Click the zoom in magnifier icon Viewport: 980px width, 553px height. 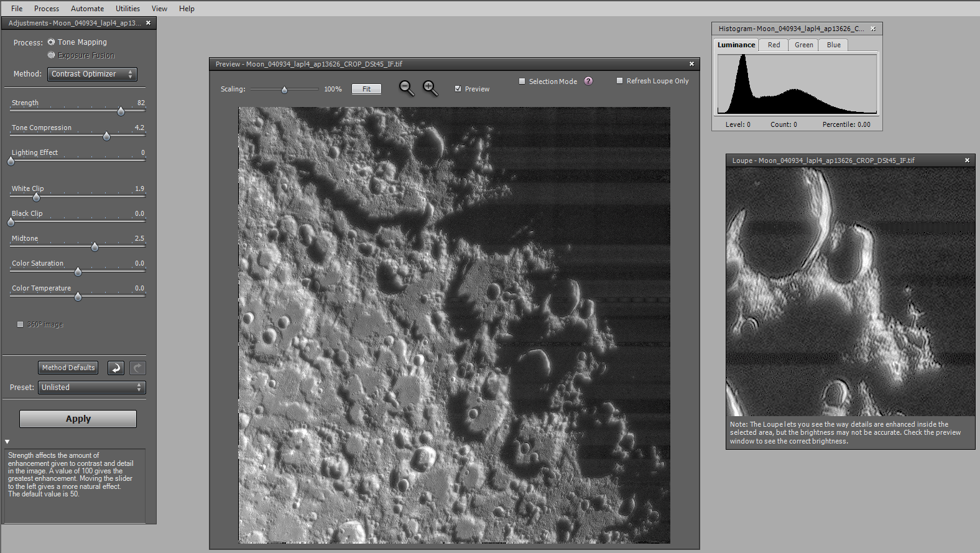pos(430,88)
